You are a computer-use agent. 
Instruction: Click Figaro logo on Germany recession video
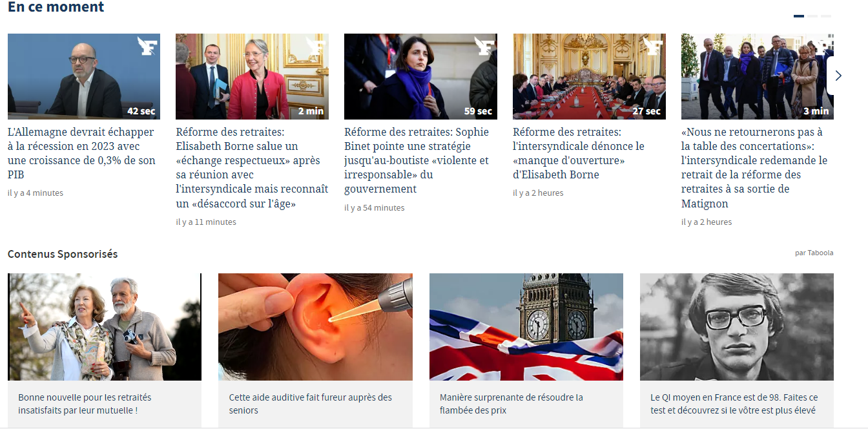click(147, 46)
